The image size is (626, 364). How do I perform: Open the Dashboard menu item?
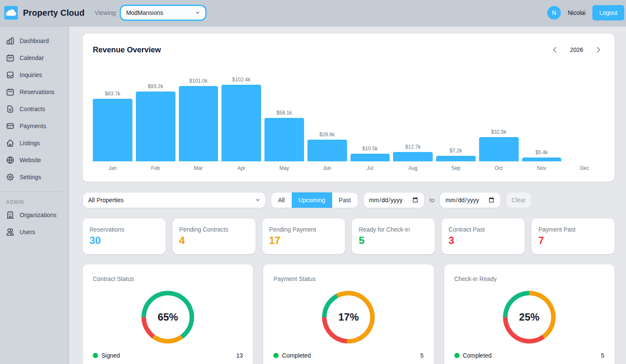[34, 41]
